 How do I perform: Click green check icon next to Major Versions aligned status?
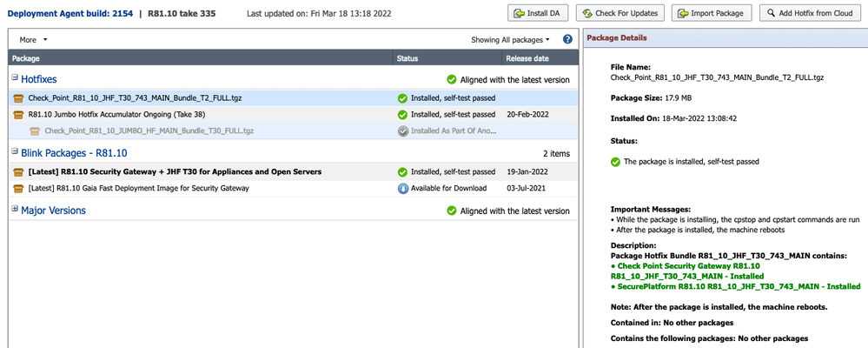(x=452, y=211)
